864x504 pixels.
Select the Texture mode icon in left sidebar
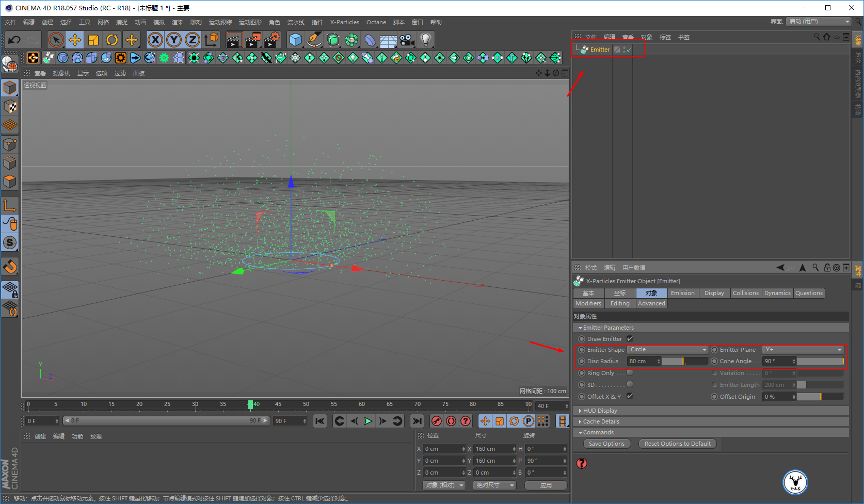10,107
